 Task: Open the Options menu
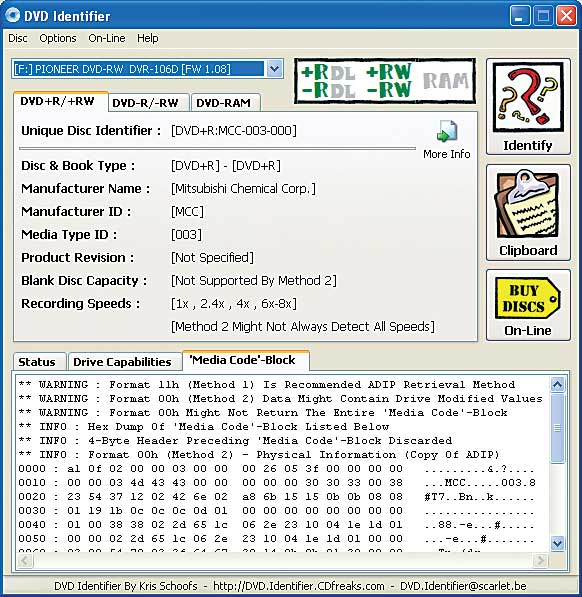click(x=58, y=38)
